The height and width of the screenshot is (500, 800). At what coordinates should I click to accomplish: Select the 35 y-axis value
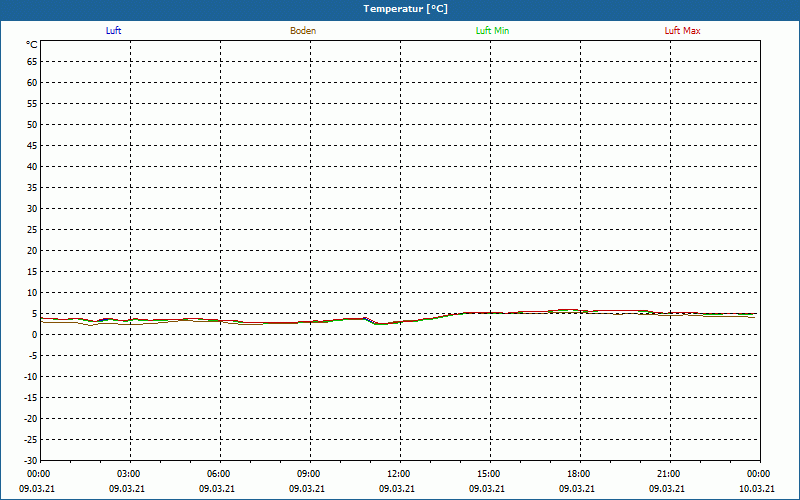32,188
